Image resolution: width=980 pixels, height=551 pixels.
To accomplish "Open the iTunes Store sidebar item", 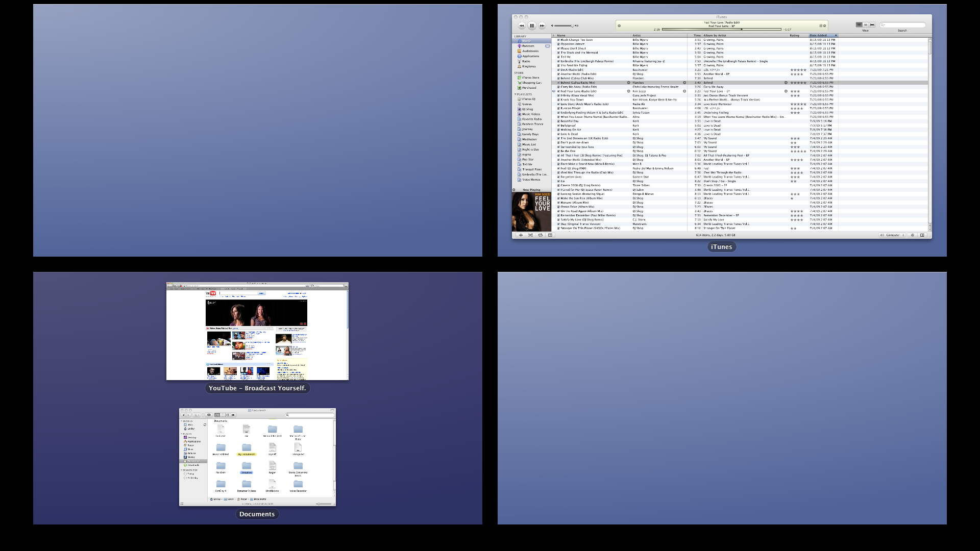I will point(530,78).
